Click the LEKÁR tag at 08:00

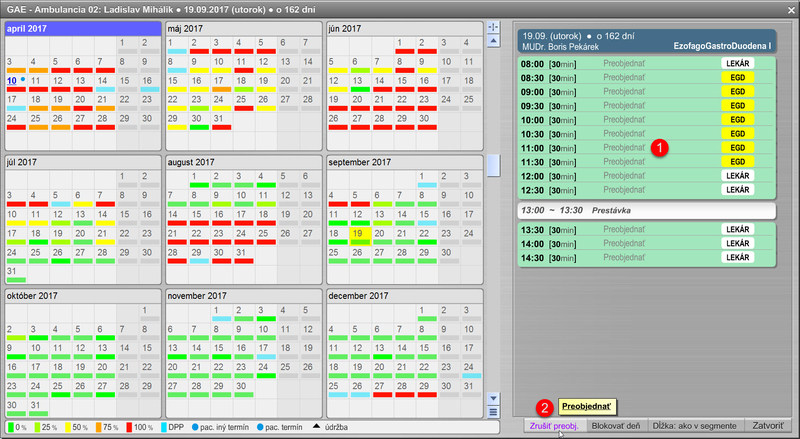(x=737, y=63)
